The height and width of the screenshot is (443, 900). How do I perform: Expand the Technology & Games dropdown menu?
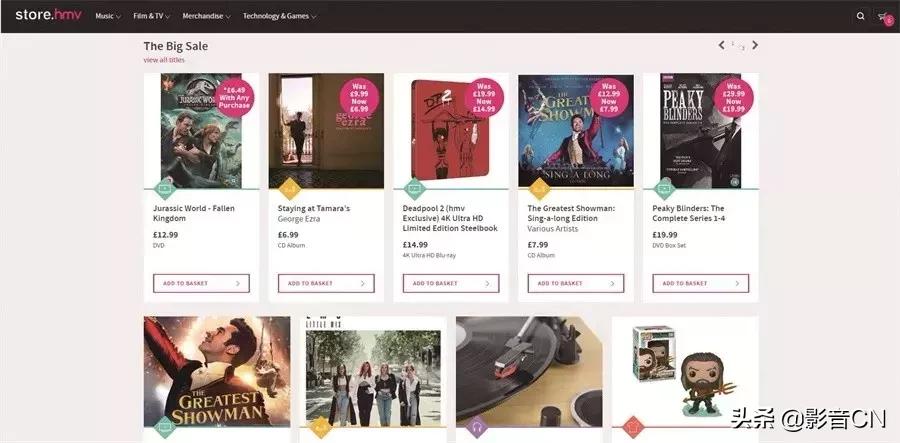[x=280, y=16]
